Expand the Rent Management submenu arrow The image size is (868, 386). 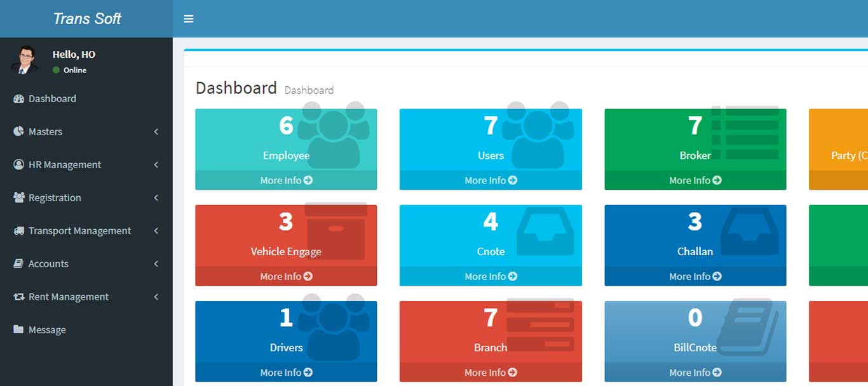pyautogui.click(x=156, y=297)
